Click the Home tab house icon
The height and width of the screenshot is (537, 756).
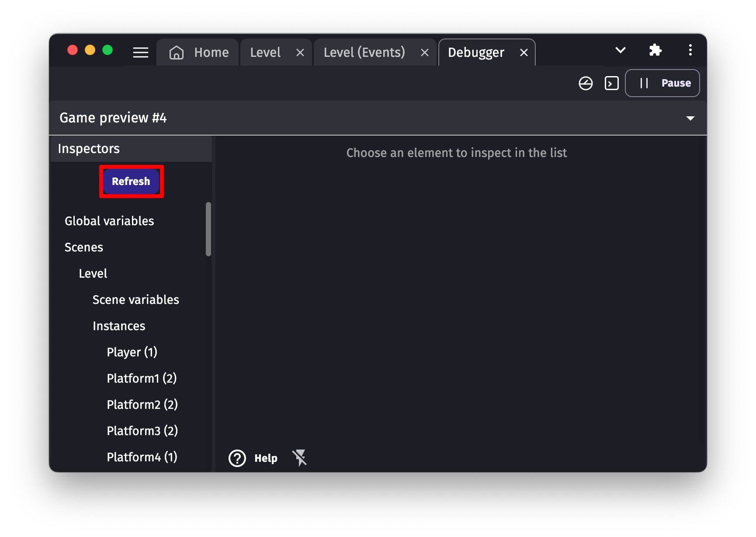177,52
